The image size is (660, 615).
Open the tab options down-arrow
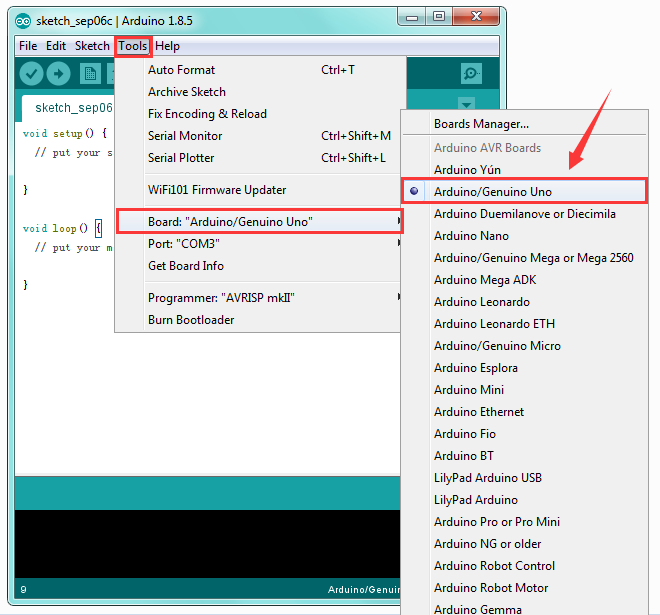(x=466, y=104)
